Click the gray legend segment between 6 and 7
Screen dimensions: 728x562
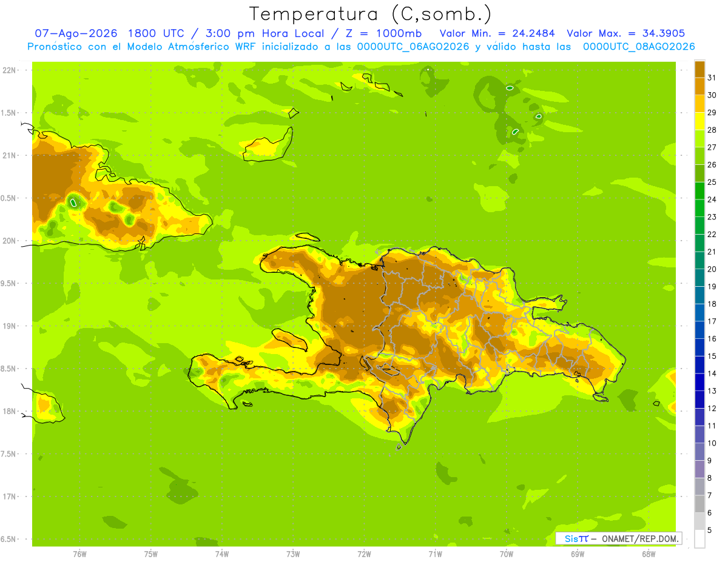click(x=699, y=504)
